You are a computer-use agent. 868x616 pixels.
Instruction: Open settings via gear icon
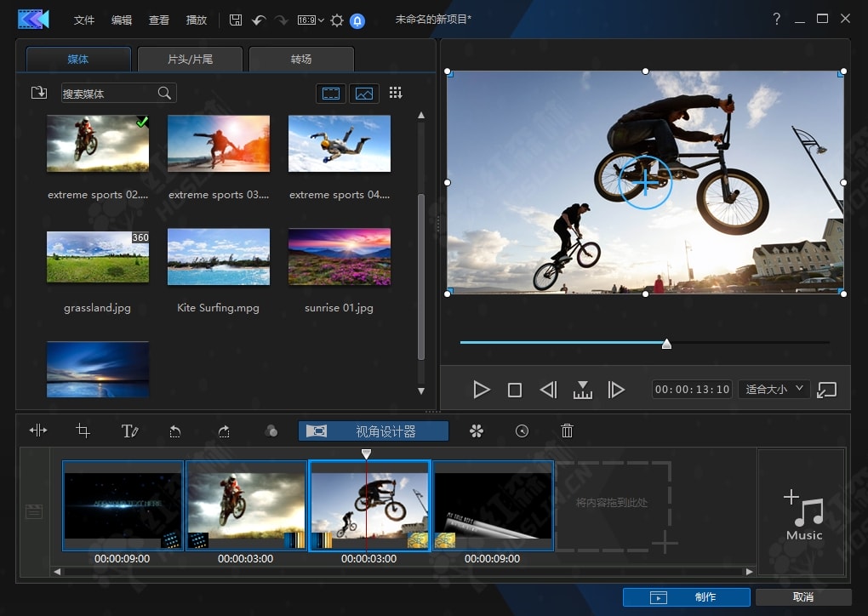coord(337,20)
